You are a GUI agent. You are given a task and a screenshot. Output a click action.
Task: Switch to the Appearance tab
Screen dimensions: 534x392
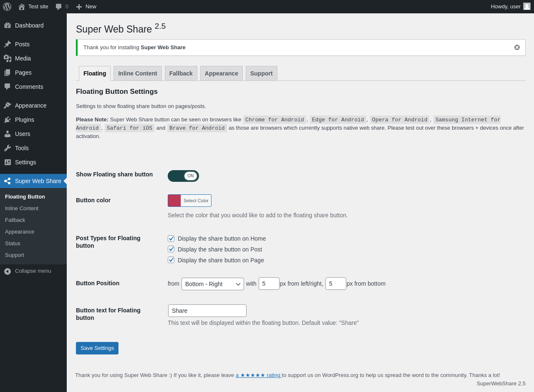pyautogui.click(x=222, y=73)
